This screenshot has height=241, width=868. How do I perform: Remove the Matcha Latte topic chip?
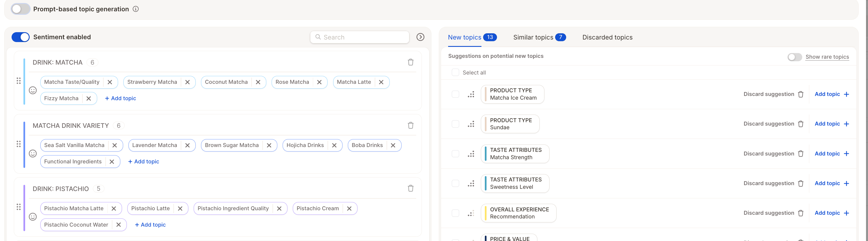tap(381, 82)
